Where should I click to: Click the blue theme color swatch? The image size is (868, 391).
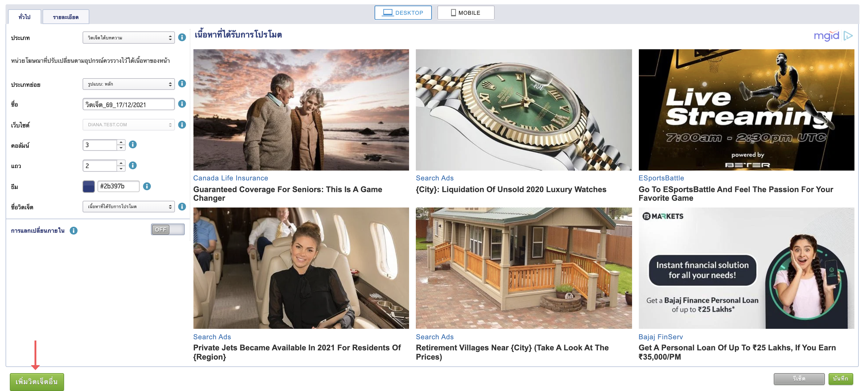pos(89,186)
